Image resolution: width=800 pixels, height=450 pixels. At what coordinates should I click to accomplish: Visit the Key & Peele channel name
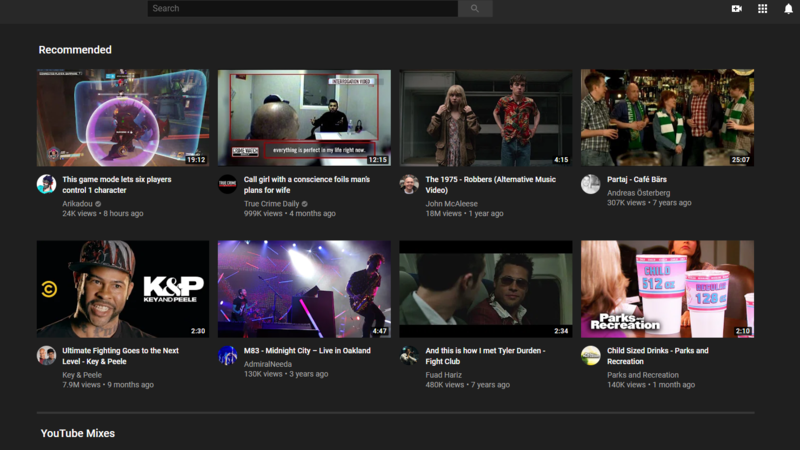tap(82, 375)
